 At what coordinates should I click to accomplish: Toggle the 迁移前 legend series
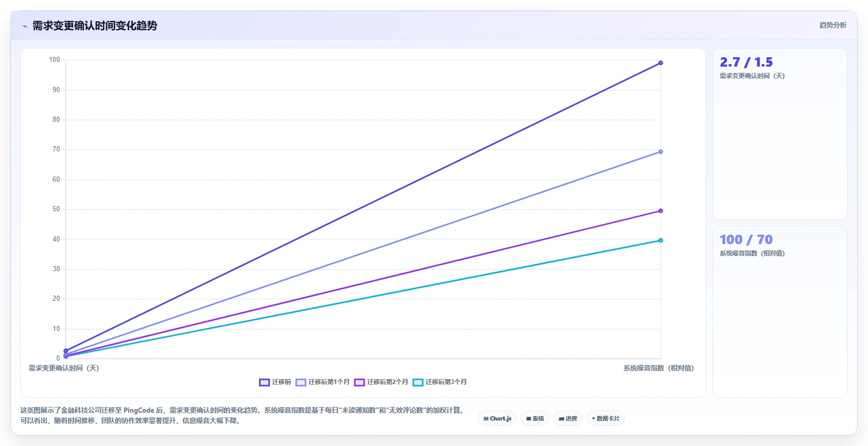(x=275, y=382)
